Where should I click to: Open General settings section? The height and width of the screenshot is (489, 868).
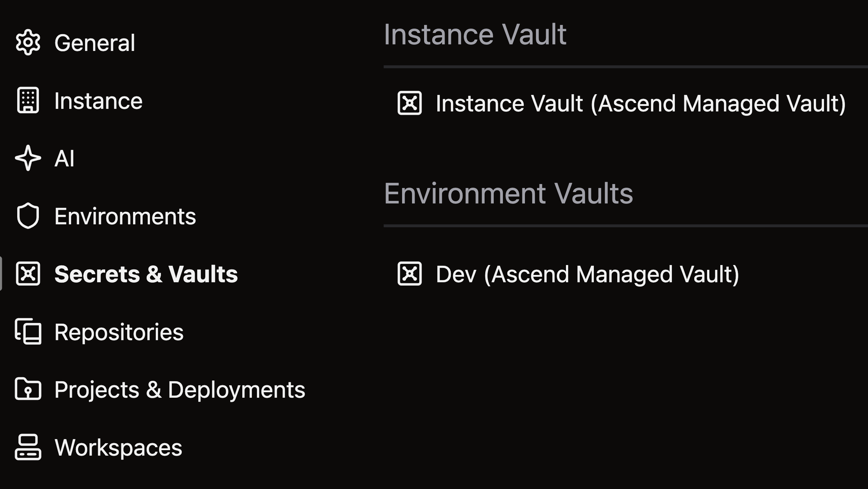[95, 43]
